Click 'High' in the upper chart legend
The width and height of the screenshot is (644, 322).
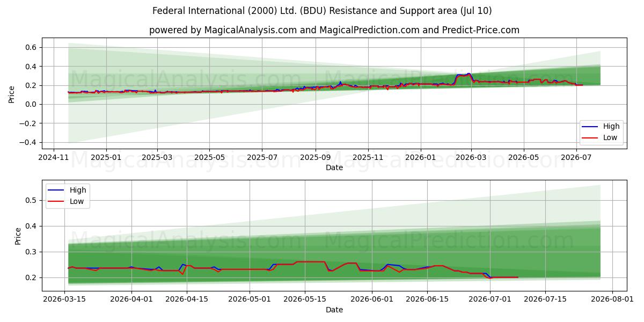611,127
